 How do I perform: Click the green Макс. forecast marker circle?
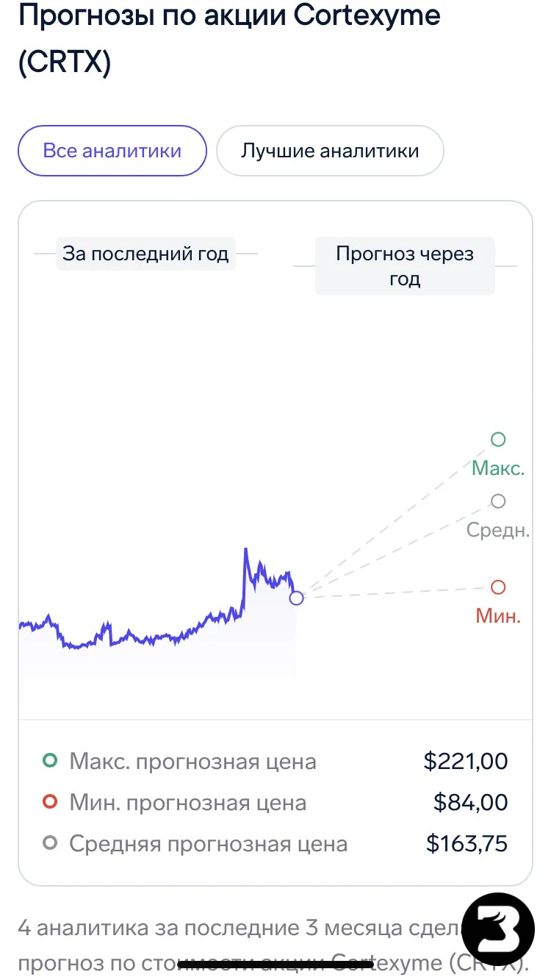point(498,440)
